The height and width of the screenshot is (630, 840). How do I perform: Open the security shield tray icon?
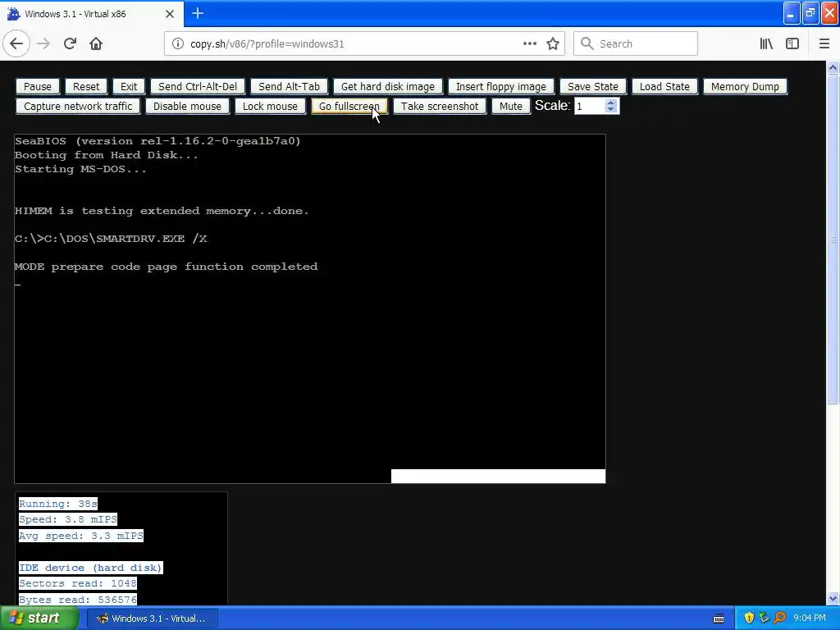click(x=749, y=619)
